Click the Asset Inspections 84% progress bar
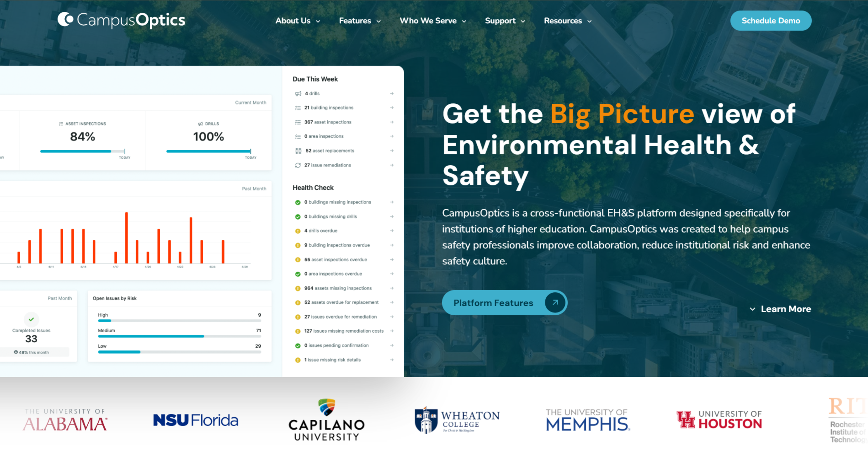Viewport: 868px width, 452px height. point(83,151)
